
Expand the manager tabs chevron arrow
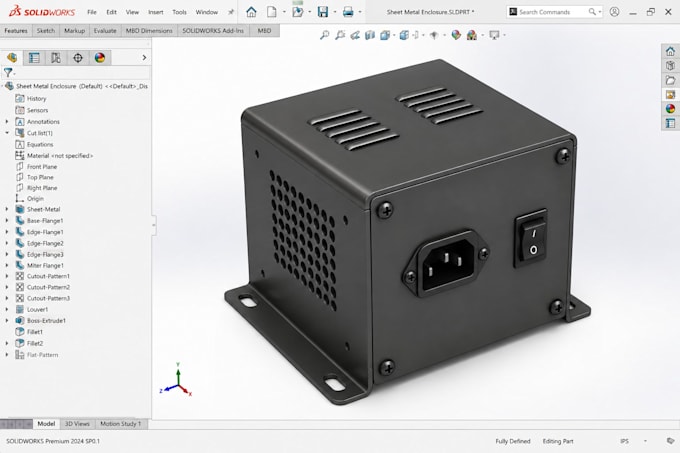coord(144,57)
